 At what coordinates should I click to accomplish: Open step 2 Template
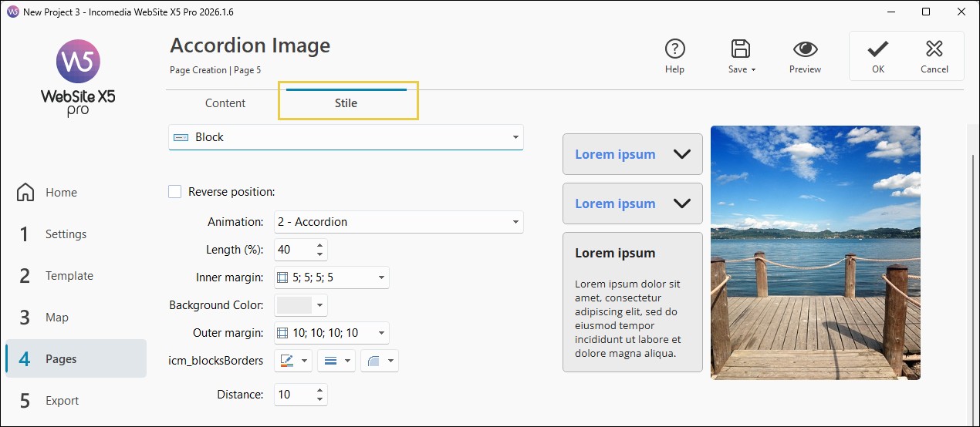[76, 276]
